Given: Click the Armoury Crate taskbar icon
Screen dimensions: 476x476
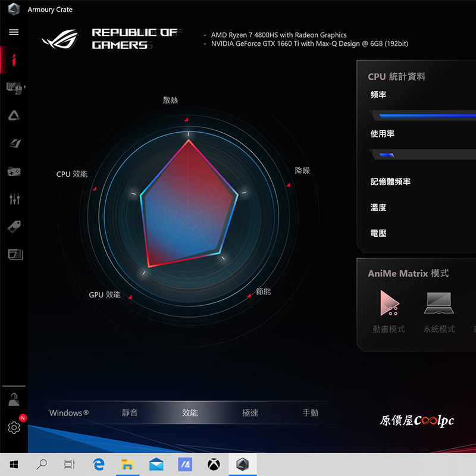Looking at the screenshot, I should [243, 464].
